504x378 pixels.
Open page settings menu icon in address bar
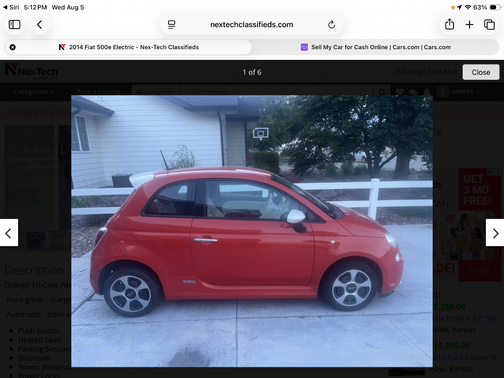[x=171, y=25]
